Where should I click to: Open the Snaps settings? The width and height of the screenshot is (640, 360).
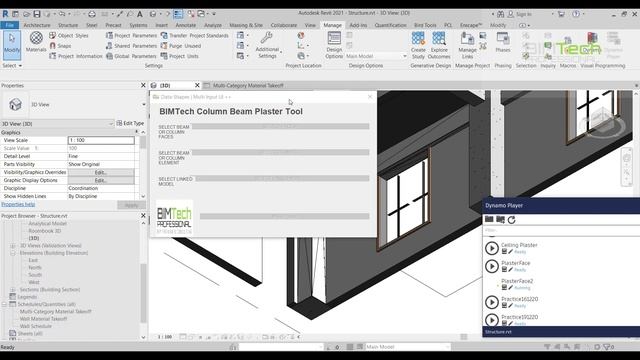60,46
